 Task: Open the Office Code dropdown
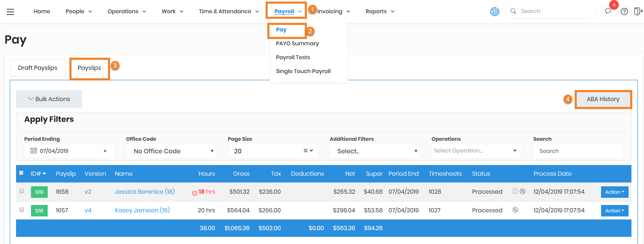point(171,151)
